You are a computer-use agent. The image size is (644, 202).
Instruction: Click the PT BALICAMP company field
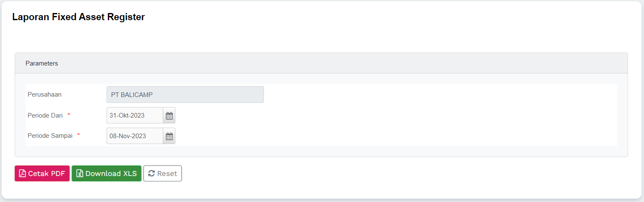185,94
